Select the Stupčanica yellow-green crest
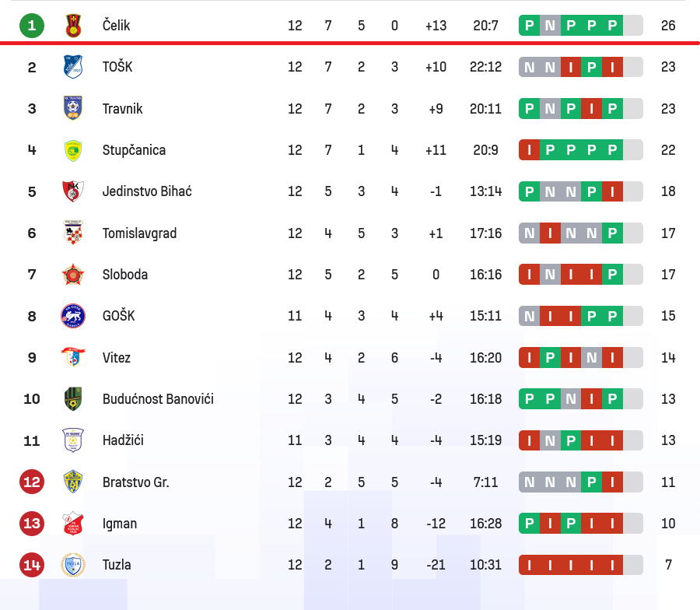Screen dimensions: 700x610 [x=73, y=150]
